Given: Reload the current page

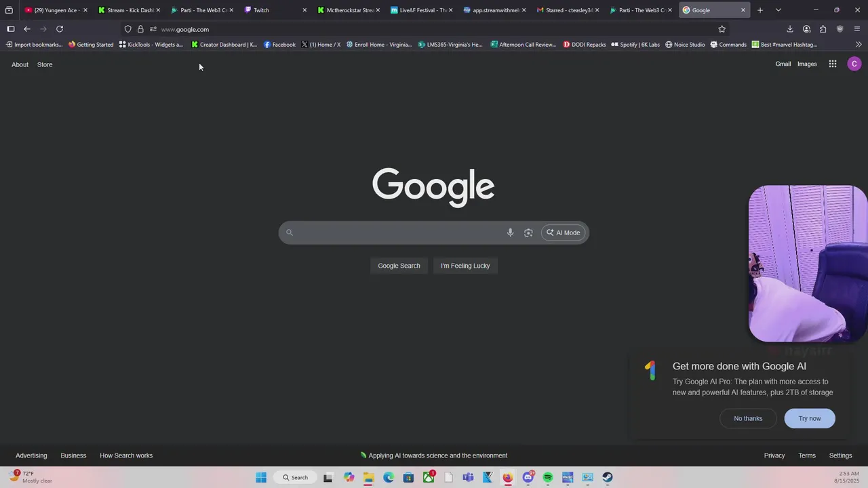Looking at the screenshot, I should point(60,29).
